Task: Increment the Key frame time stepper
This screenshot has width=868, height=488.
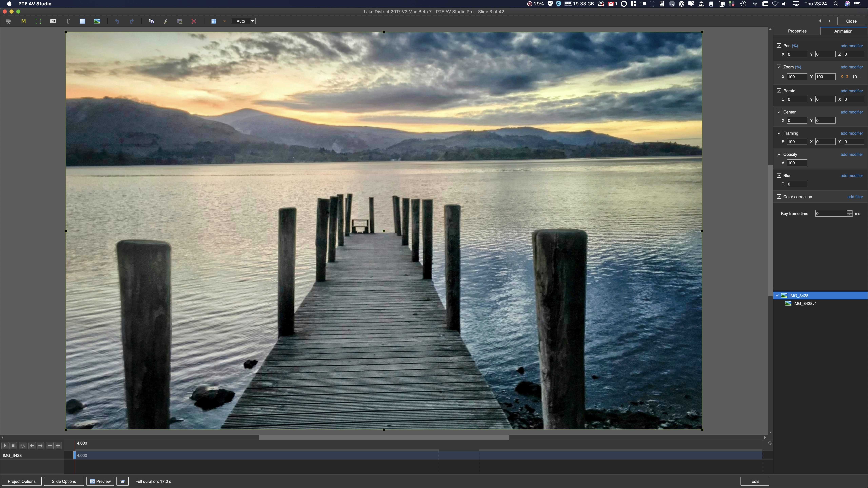Action: click(850, 212)
